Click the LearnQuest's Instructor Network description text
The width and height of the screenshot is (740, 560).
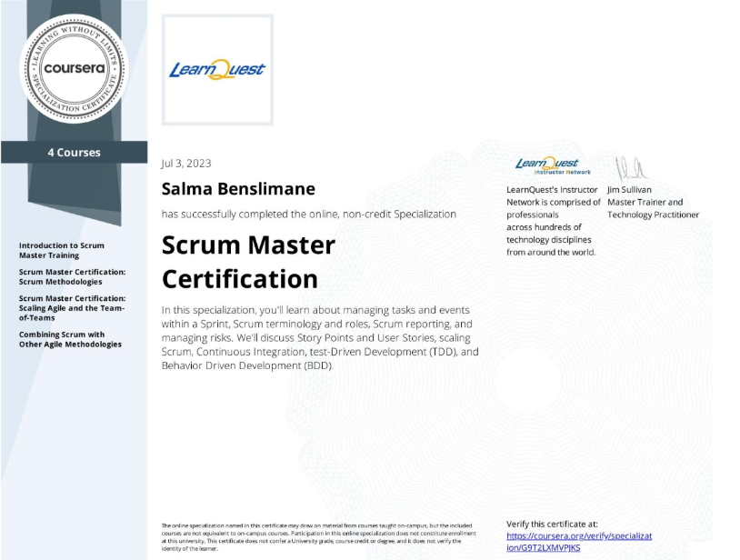[553, 221]
